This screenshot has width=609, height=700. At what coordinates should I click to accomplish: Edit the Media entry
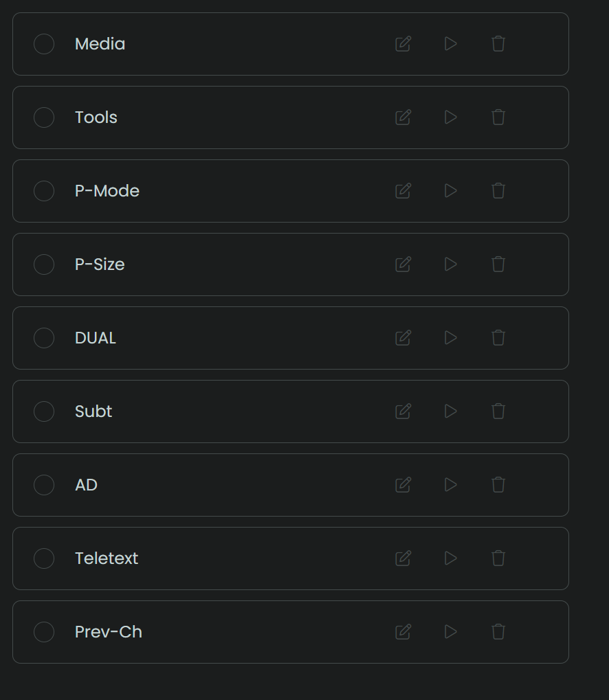[403, 44]
